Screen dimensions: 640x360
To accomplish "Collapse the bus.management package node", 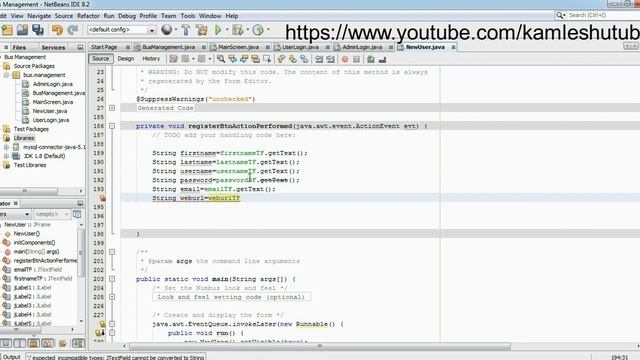I will [x=6, y=75].
